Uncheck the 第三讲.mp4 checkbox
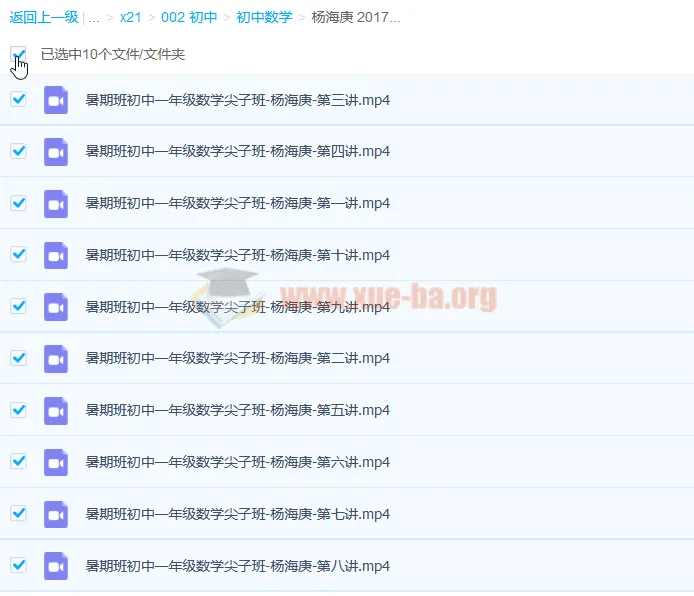694x596 pixels. (x=18, y=99)
